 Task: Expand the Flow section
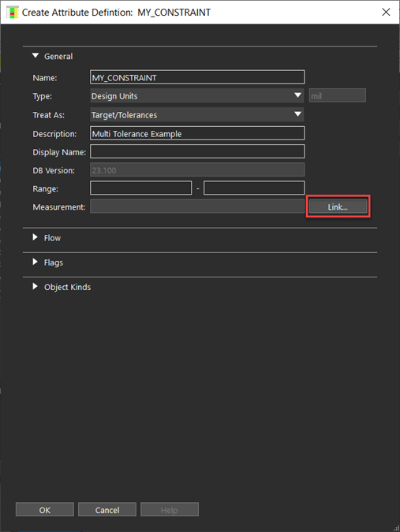[35, 237]
